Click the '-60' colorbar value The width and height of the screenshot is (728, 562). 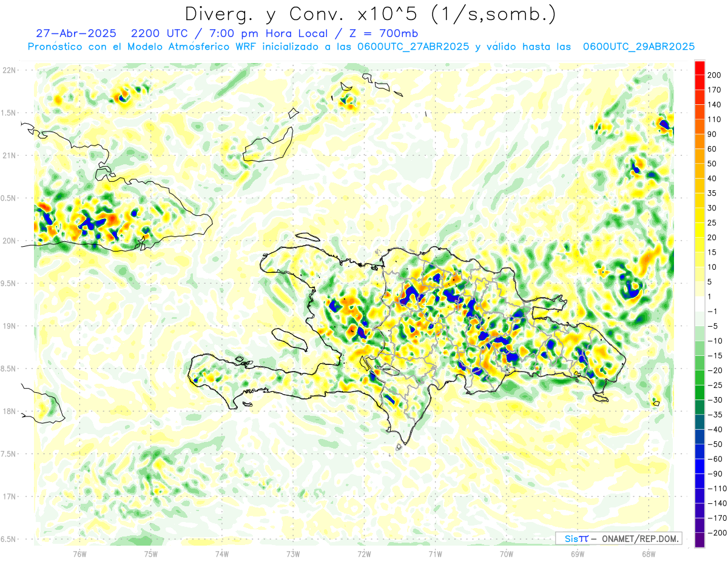[714, 459]
